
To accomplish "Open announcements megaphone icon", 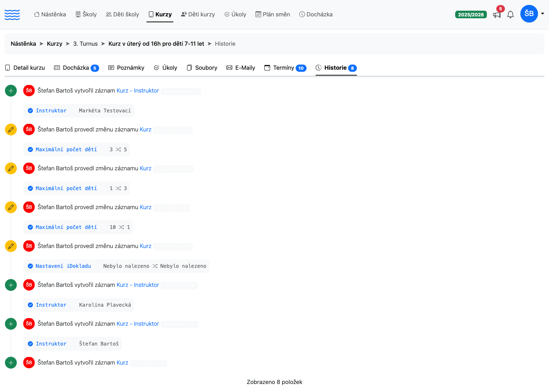I will [497, 15].
